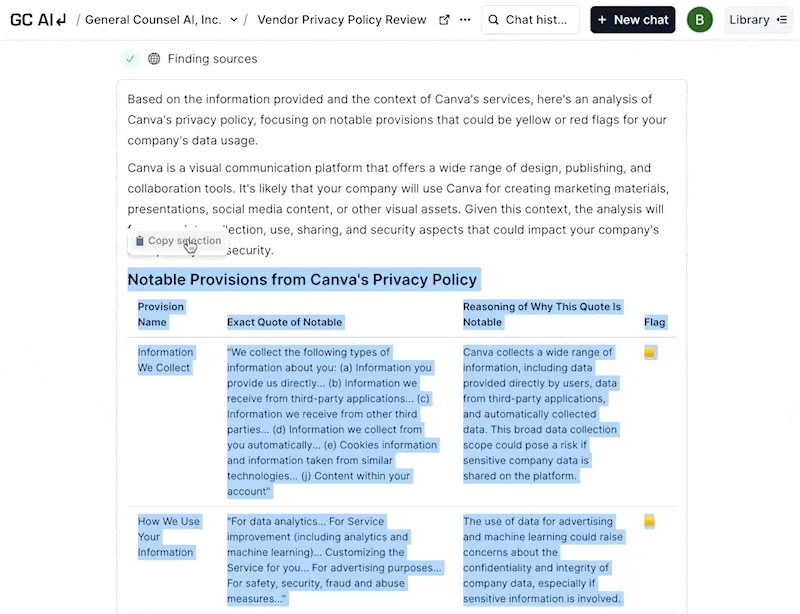Click the globe icon beside Finding sources
The height and width of the screenshot is (614, 800).
pos(154,59)
